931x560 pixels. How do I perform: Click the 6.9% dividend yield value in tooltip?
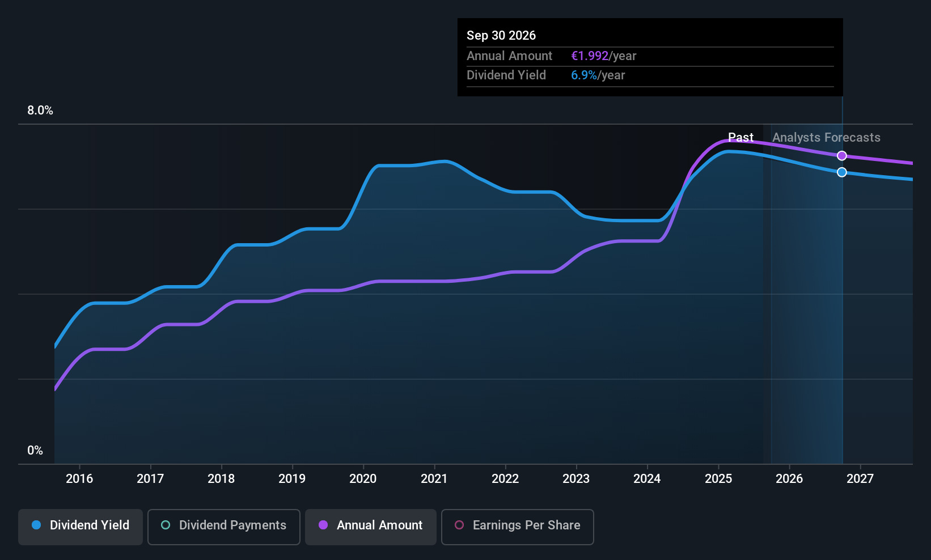tap(584, 75)
